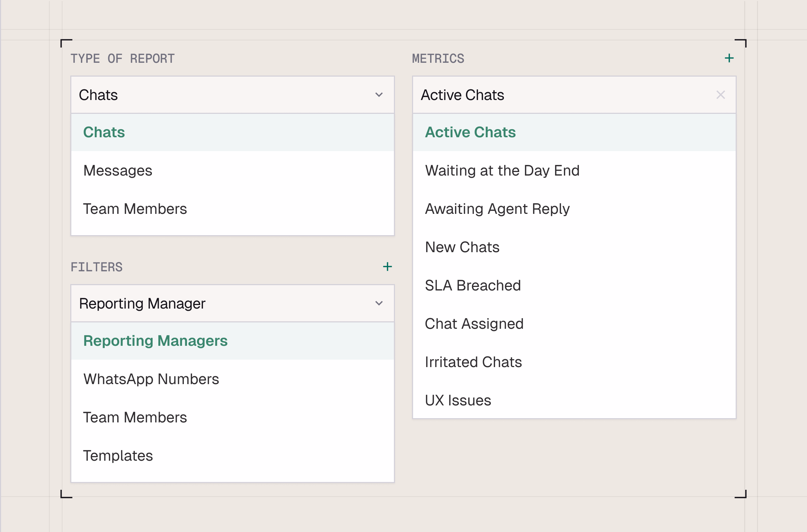Viewport: 807px width, 532px height.
Task: Remove the Active Chats metric with X
Action: coord(720,95)
